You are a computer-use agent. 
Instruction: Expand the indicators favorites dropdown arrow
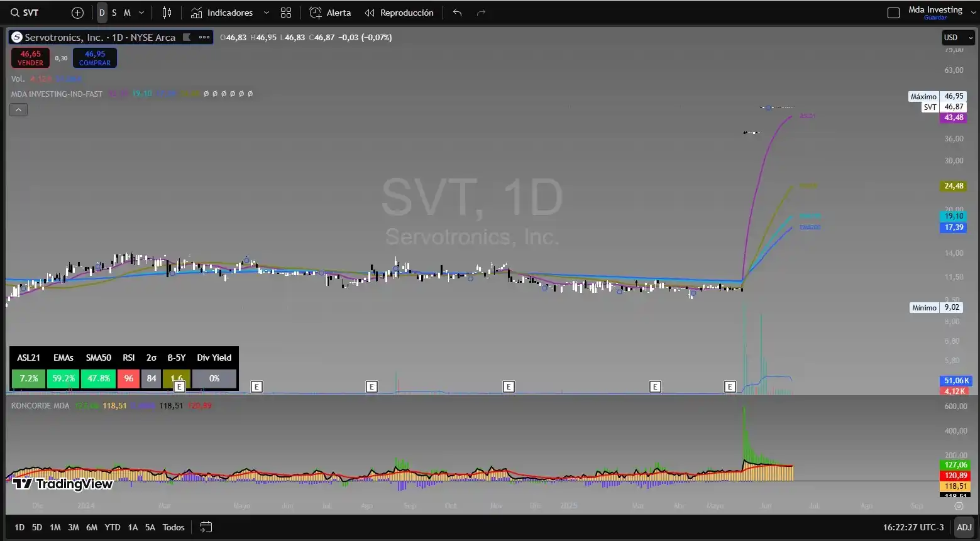pos(266,13)
